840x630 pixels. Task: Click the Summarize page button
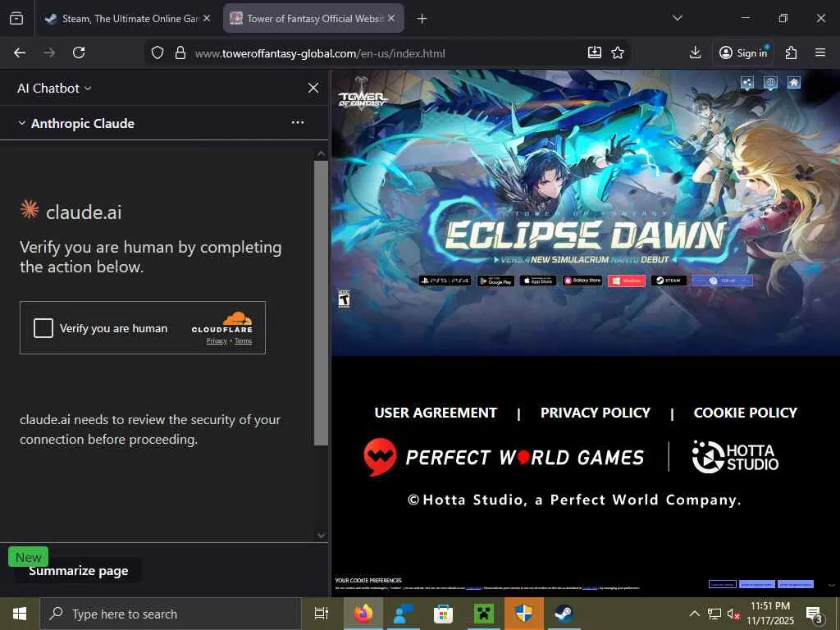(78, 571)
